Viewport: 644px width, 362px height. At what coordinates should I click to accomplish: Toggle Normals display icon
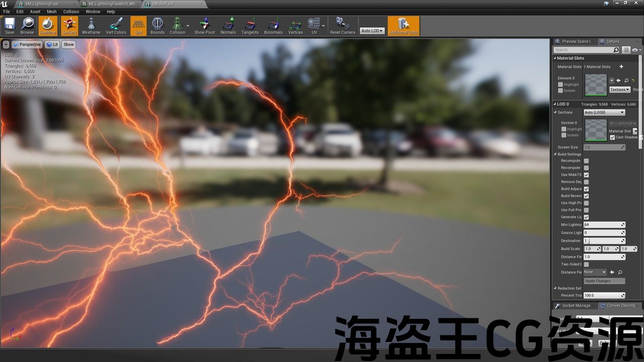pyautogui.click(x=228, y=26)
